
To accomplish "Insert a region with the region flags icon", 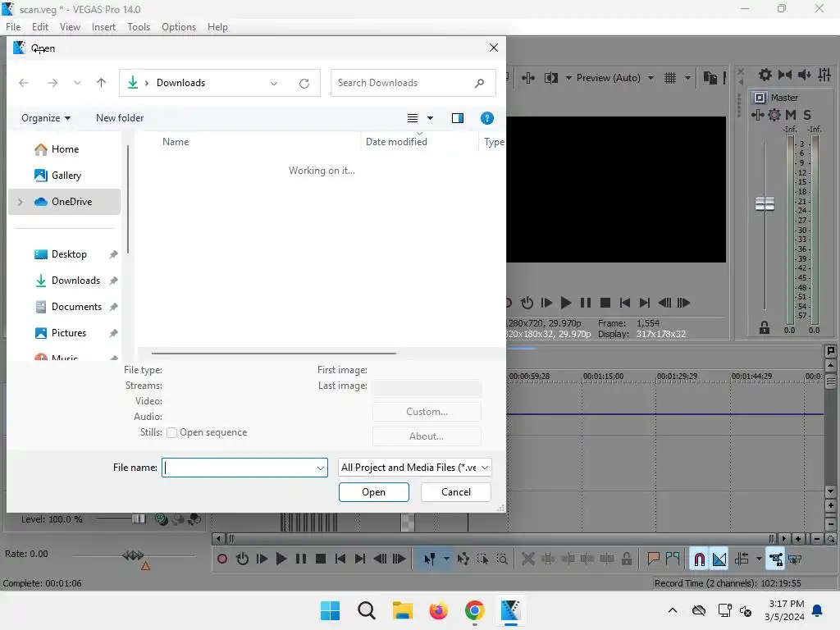I will 673,559.
